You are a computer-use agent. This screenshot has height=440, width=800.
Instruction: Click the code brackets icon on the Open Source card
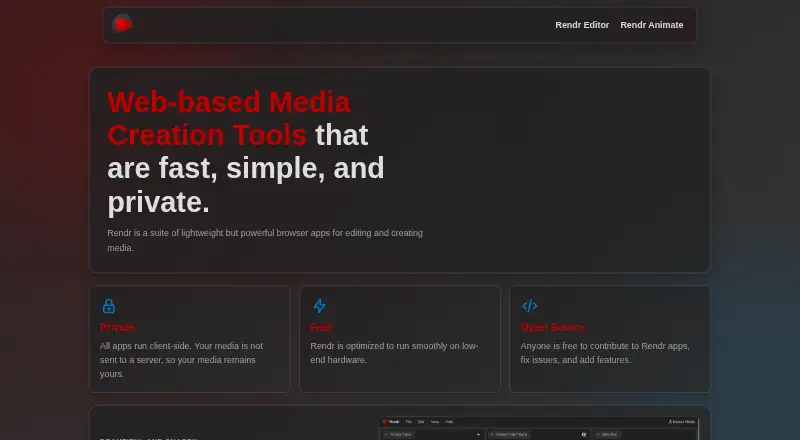click(x=530, y=306)
